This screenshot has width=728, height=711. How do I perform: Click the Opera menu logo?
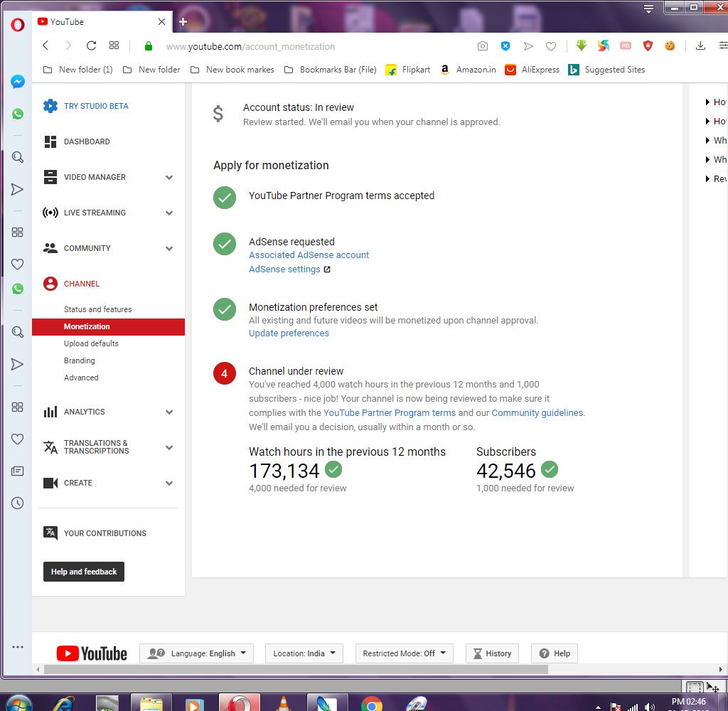pos(18,24)
